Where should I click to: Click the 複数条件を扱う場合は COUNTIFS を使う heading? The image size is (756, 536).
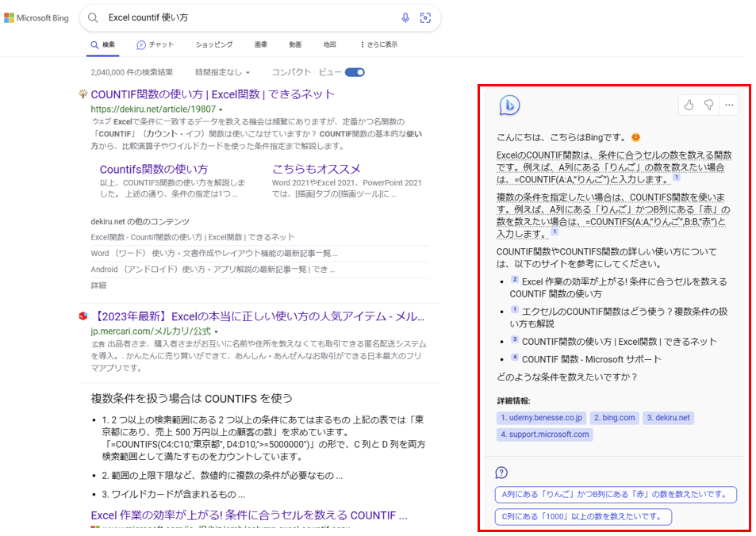click(x=192, y=399)
